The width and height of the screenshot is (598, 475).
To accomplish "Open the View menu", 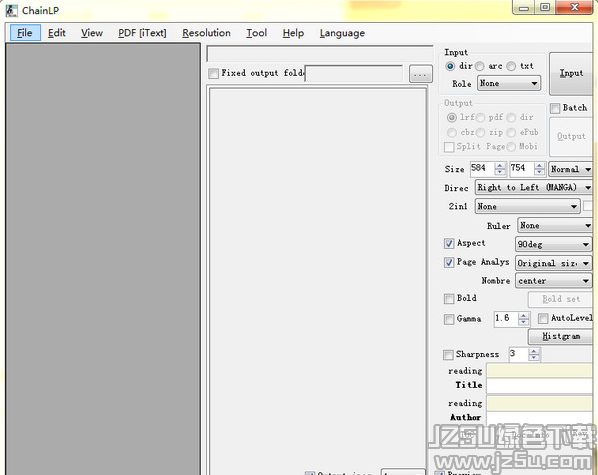I will (92, 33).
